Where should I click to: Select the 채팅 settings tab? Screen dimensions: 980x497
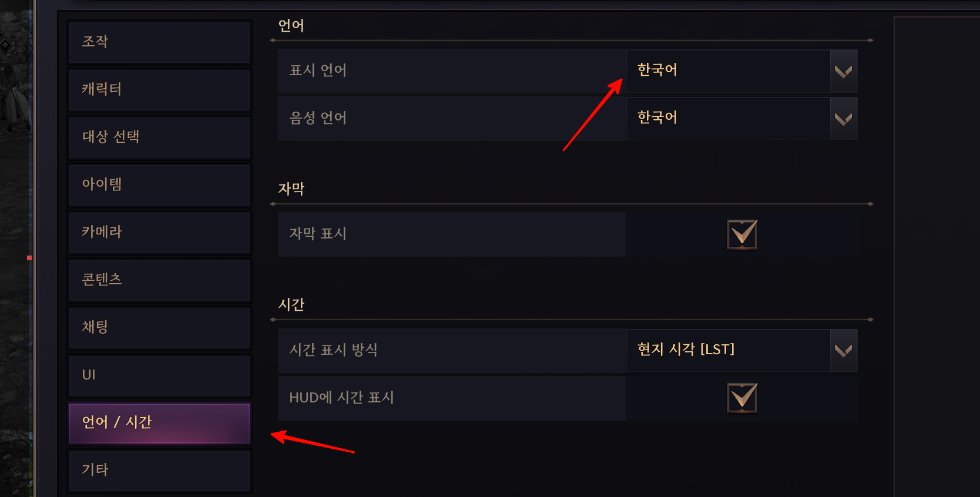coord(159,328)
